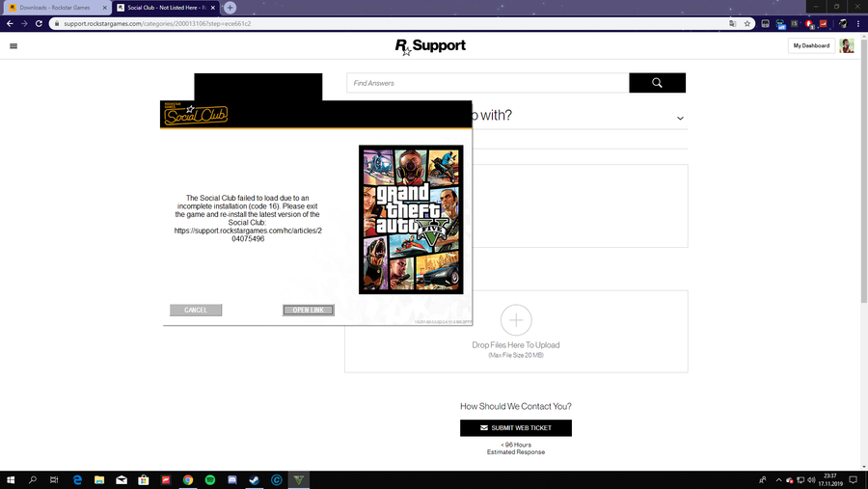Click the 'How Should We Contact You?' heading
Screen dimensions: 868x489
[x=516, y=406]
